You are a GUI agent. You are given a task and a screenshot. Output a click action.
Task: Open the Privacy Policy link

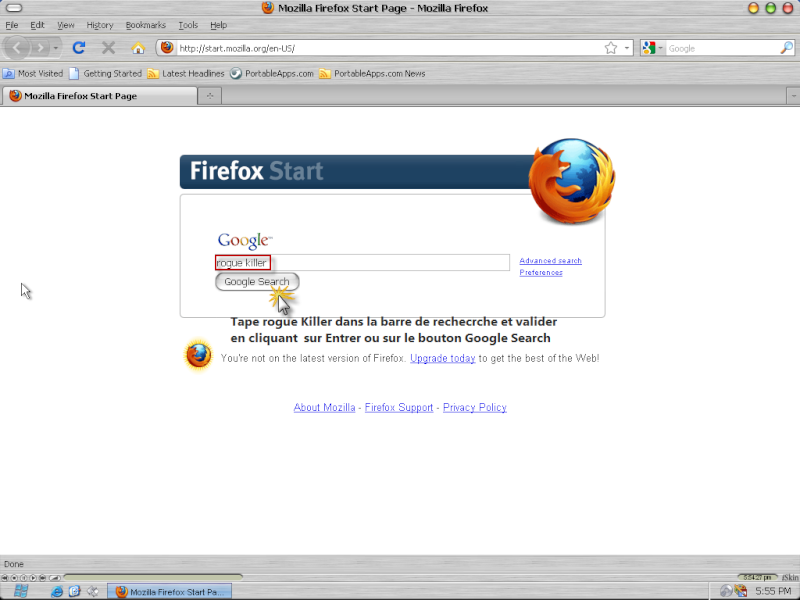(x=474, y=407)
